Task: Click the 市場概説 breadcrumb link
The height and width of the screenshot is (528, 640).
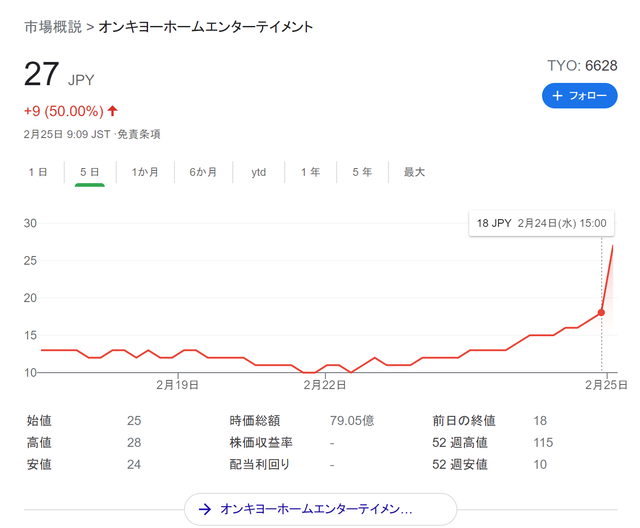Action: 53,27
